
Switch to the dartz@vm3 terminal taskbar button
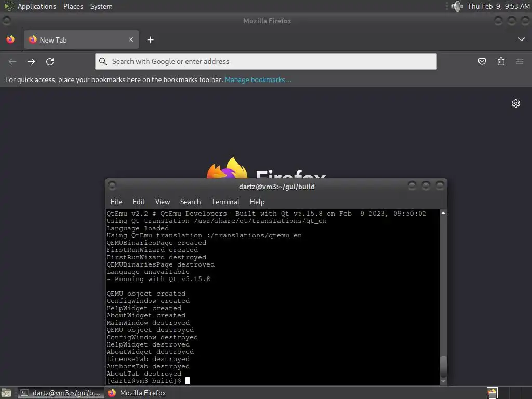61,393
